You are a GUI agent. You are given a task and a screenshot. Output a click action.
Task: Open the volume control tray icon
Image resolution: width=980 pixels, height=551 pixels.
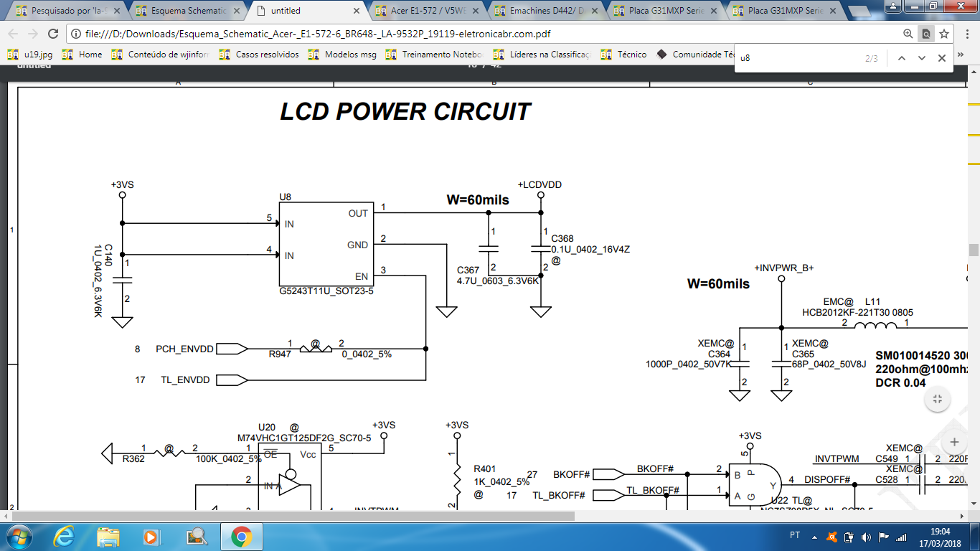867,537
